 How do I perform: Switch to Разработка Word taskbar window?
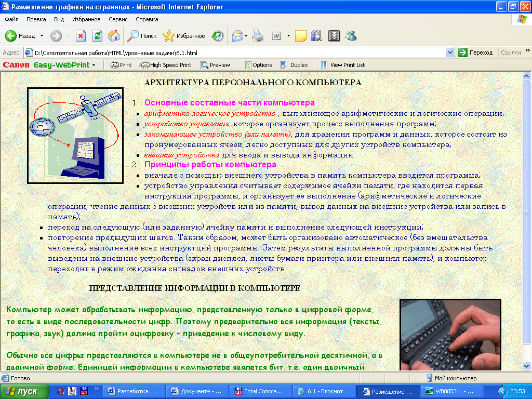[134, 391]
